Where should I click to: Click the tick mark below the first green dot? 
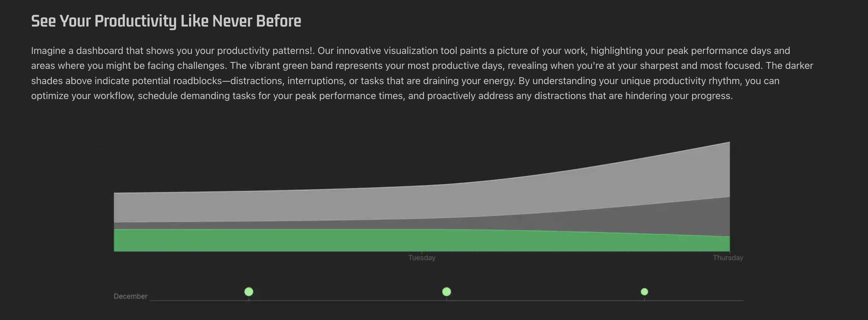click(x=249, y=299)
